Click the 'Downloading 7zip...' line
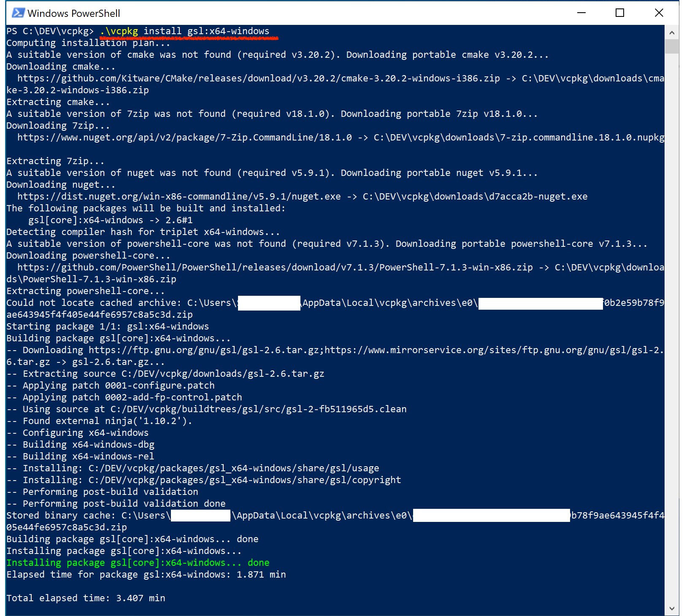The image size is (684, 616). [58, 126]
